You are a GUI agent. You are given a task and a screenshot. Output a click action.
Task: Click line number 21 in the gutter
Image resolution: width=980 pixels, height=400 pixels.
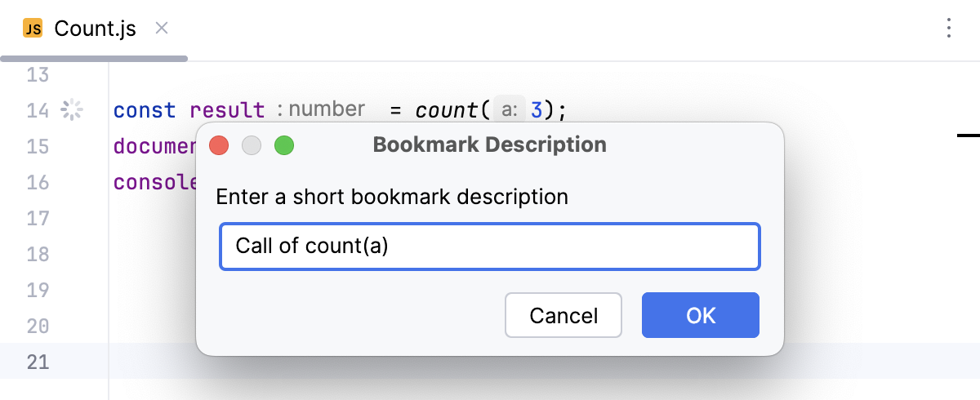(38, 362)
